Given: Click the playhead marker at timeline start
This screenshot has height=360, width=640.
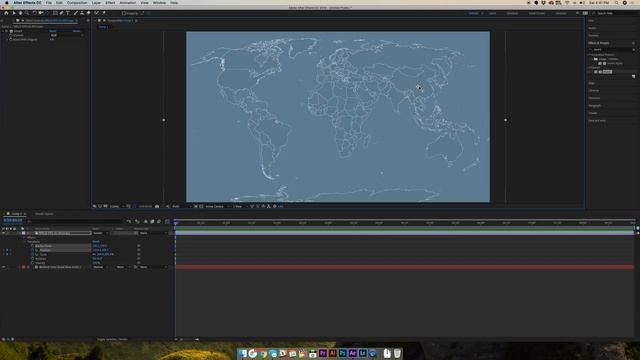Looking at the screenshot, I should (x=176, y=223).
